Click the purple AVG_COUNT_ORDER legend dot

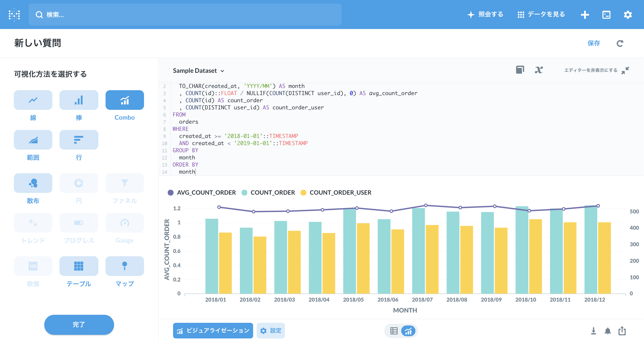pyautogui.click(x=170, y=193)
